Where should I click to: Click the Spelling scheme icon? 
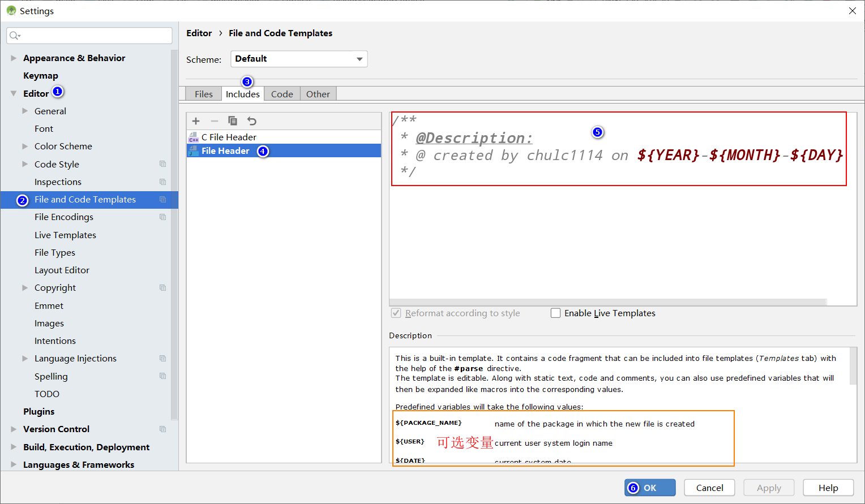163,376
